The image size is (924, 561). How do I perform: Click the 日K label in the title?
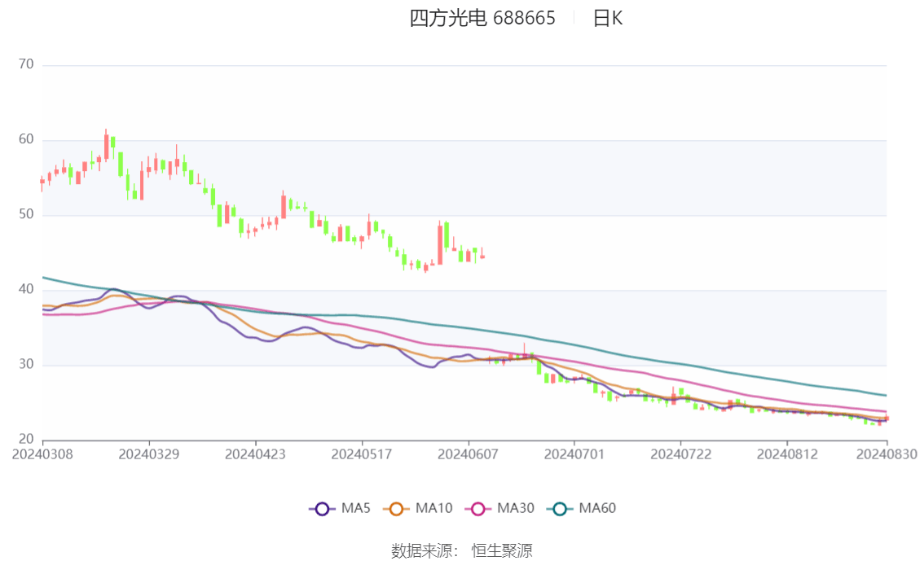click(608, 18)
